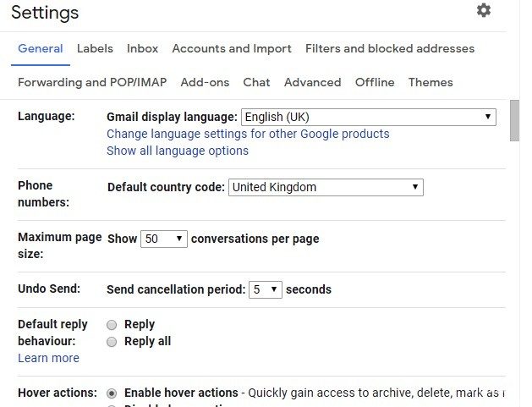The width and height of the screenshot is (532, 407).
Task: Expand the conversations per page dropdown
Action: (164, 239)
